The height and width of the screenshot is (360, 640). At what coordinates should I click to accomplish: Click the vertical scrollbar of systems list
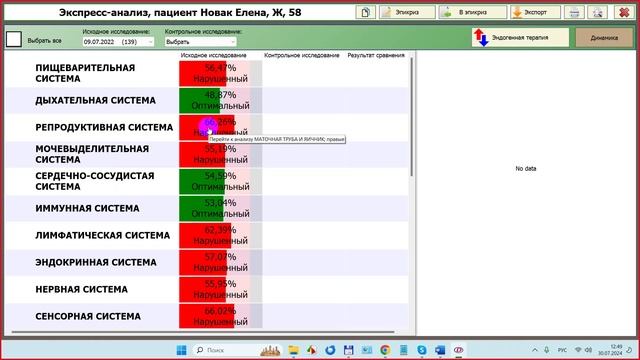411,117
